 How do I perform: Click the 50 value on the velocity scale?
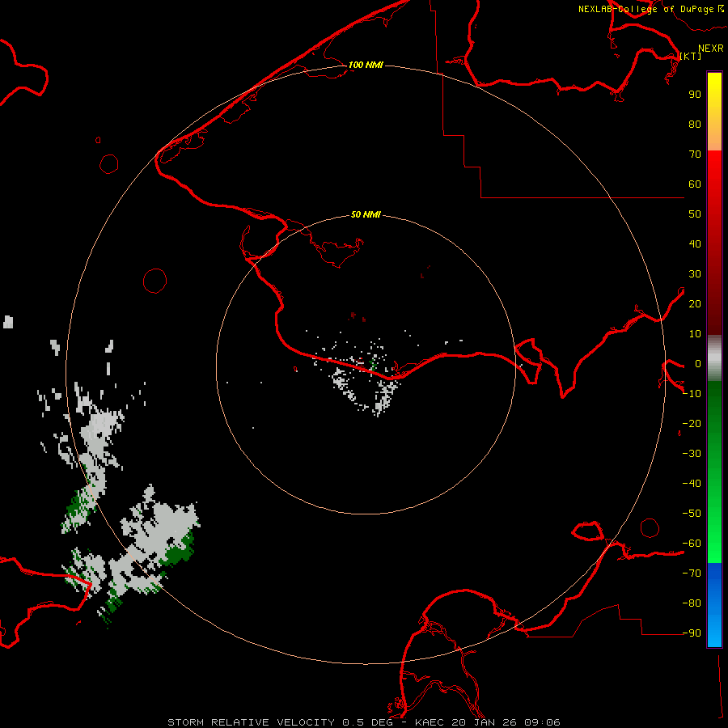(695, 214)
